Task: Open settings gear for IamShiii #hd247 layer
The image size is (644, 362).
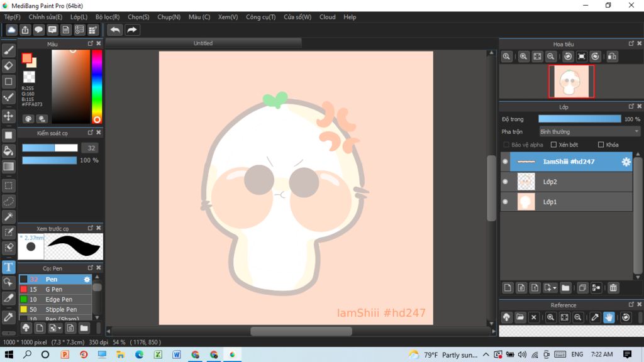Action: tap(626, 162)
